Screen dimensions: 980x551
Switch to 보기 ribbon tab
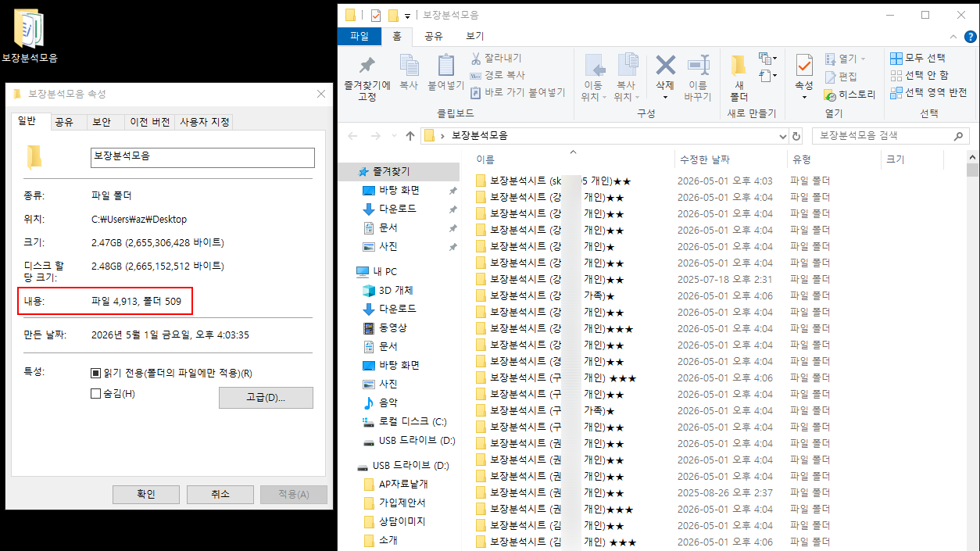[x=474, y=36]
